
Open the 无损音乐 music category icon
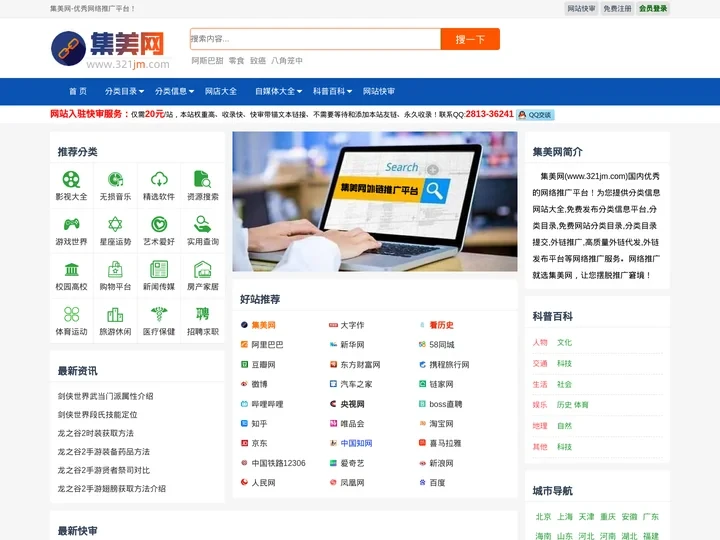(x=115, y=180)
